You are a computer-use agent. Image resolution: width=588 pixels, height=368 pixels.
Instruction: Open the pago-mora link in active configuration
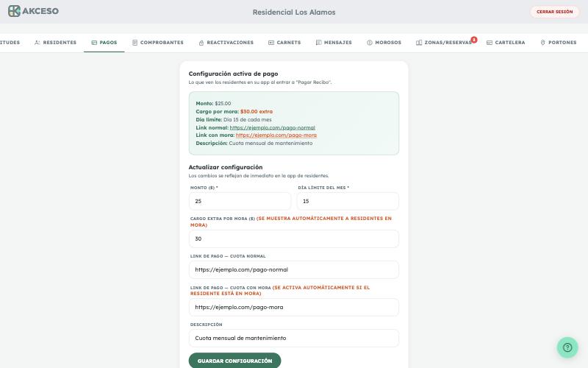(x=276, y=135)
